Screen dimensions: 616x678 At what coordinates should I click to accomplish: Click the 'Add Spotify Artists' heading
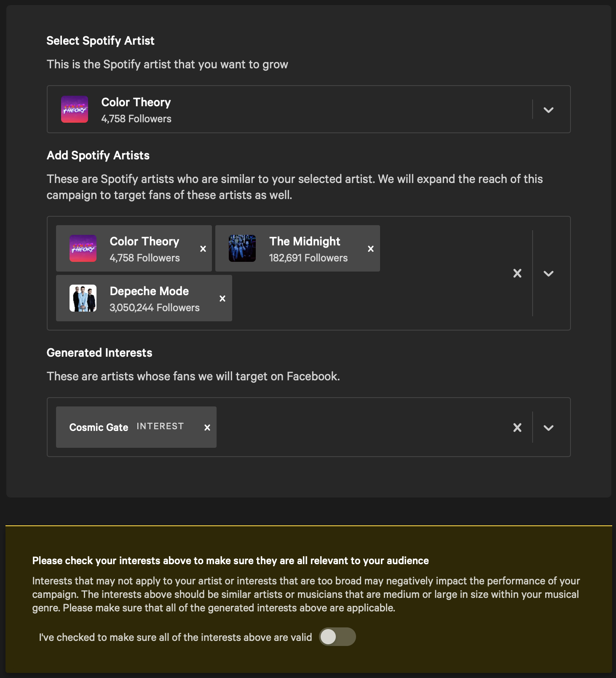point(98,155)
